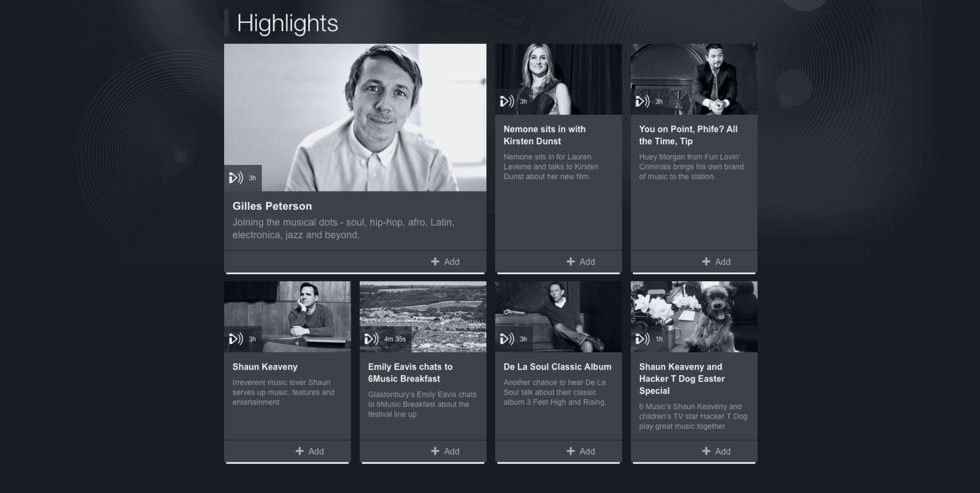Screen dimensions: 980x493
Task: Add Nemone sits in with Kirsten Dunst
Action: [587, 262]
